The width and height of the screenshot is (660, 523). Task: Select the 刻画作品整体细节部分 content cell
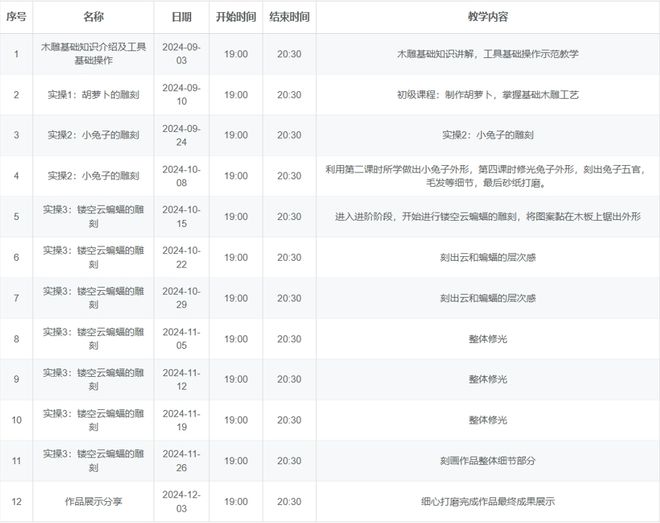(x=487, y=461)
